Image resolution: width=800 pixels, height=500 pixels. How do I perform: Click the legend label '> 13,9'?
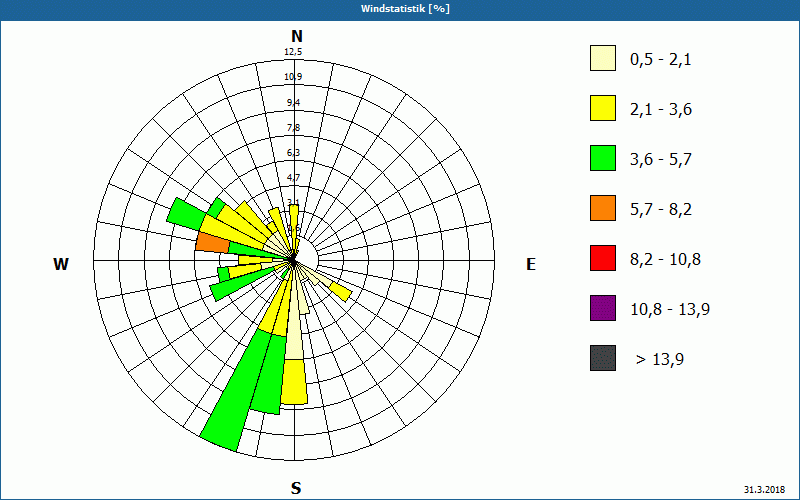point(660,360)
